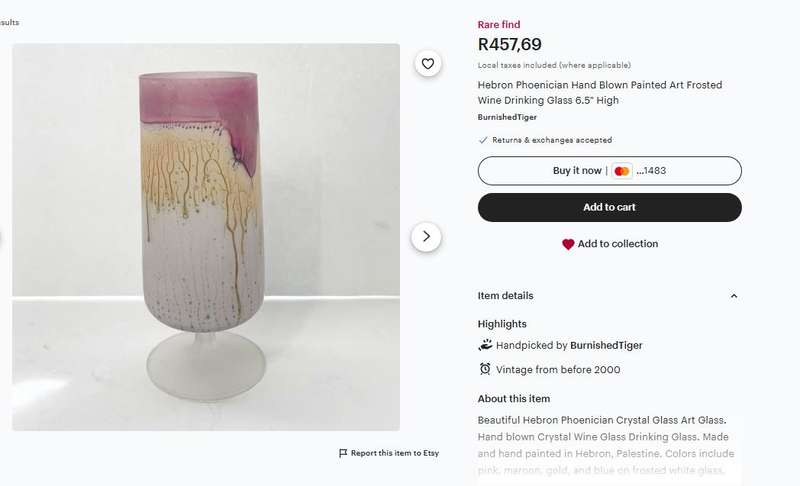800x486 pixels.
Task: Open the main frosted glass product photo
Action: [x=206, y=237]
